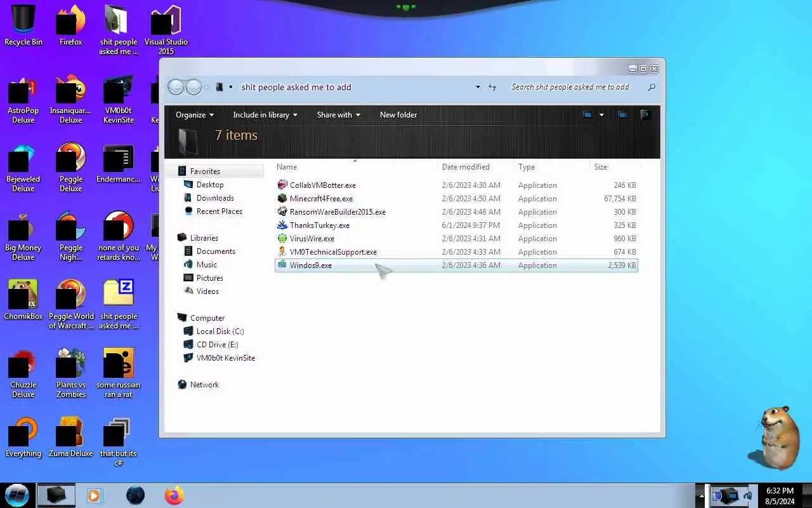Image resolution: width=812 pixels, height=508 pixels.
Task: Open Visual Studio 2015 desktop shortcut
Action: point(166,30)
